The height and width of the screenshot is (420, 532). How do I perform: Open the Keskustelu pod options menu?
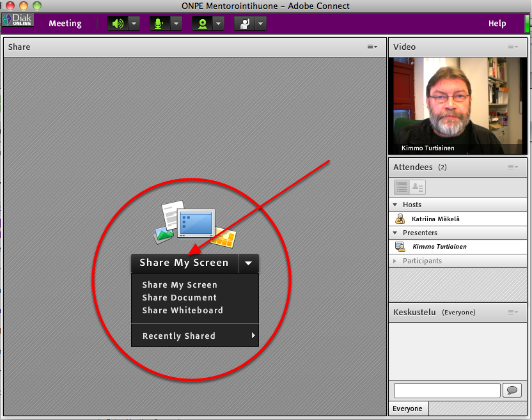513,313
